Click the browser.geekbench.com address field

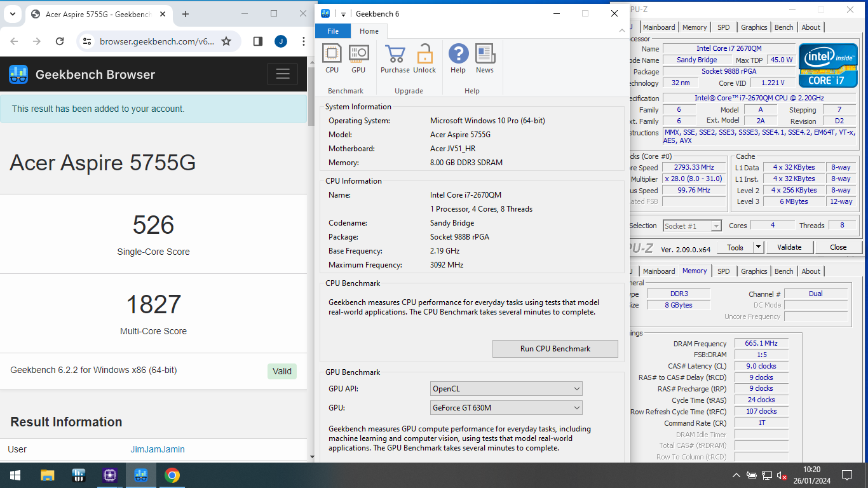tap(156, 41)
